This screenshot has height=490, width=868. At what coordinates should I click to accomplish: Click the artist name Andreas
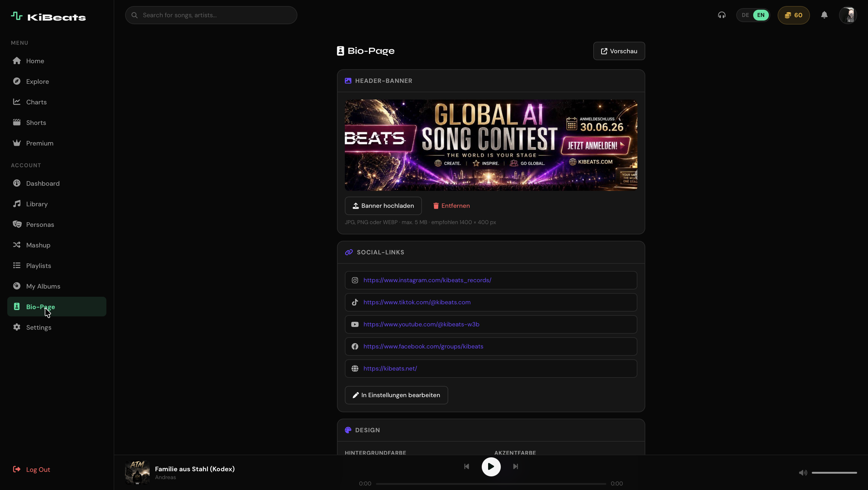click(165, 478)
